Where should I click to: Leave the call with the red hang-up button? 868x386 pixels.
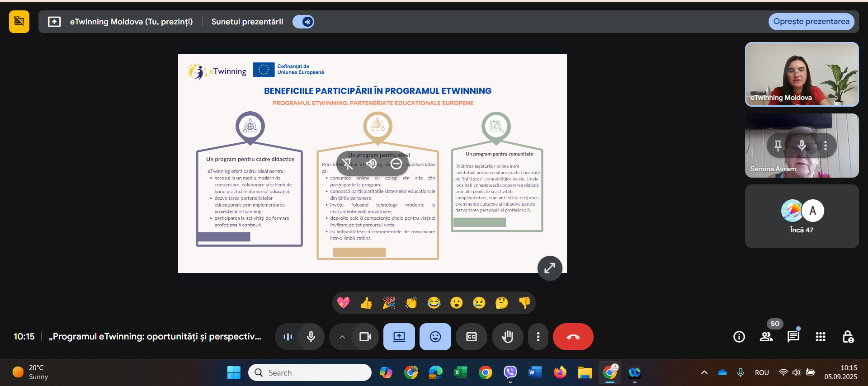[x=573, y=337]
